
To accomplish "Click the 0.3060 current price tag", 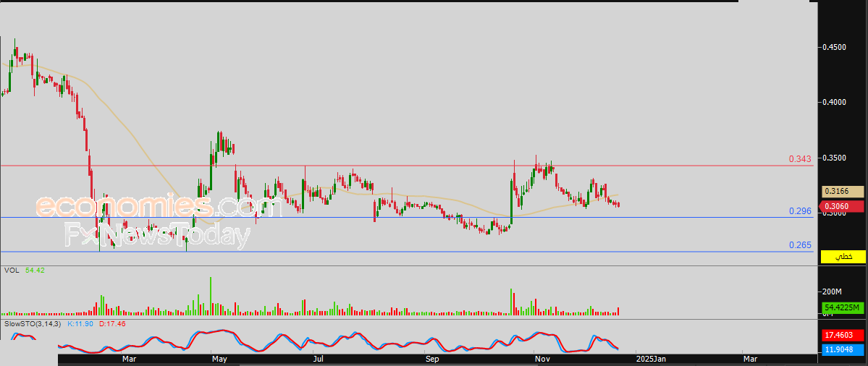I will [x=841, y=206].
